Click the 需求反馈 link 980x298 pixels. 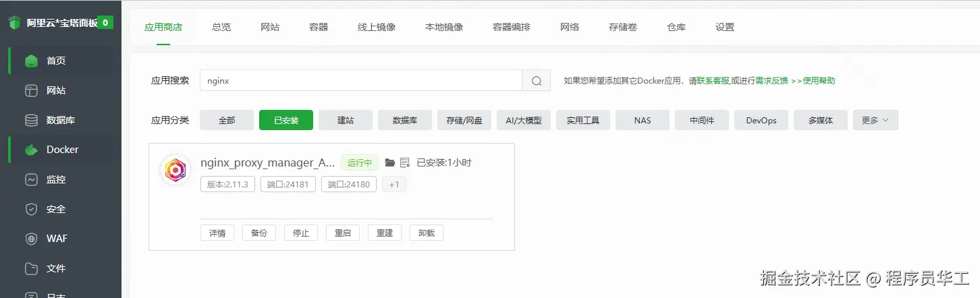(x=771, y=80)
